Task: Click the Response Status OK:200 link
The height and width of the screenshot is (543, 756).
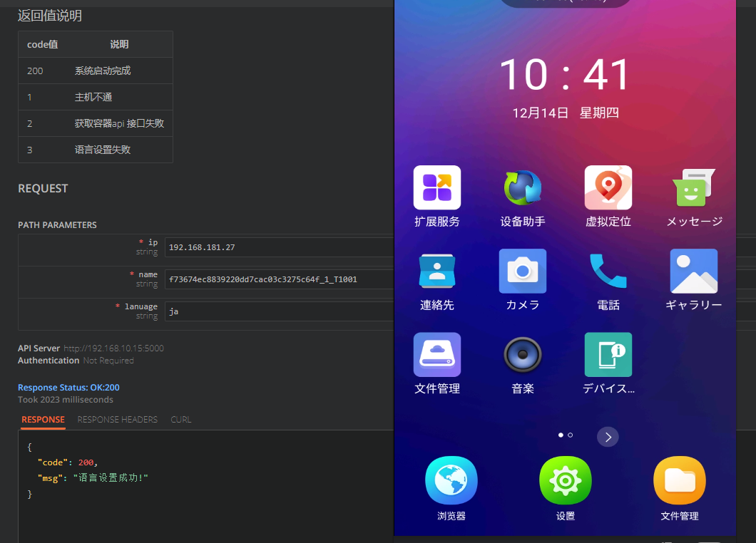Action: click(68, 387)
